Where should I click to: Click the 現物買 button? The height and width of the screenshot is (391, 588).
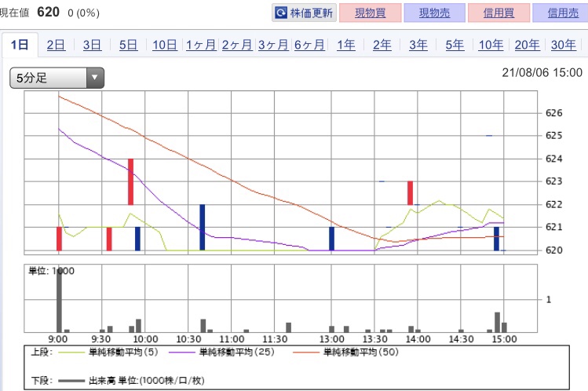pyautogui.click(x=370, y=13)
